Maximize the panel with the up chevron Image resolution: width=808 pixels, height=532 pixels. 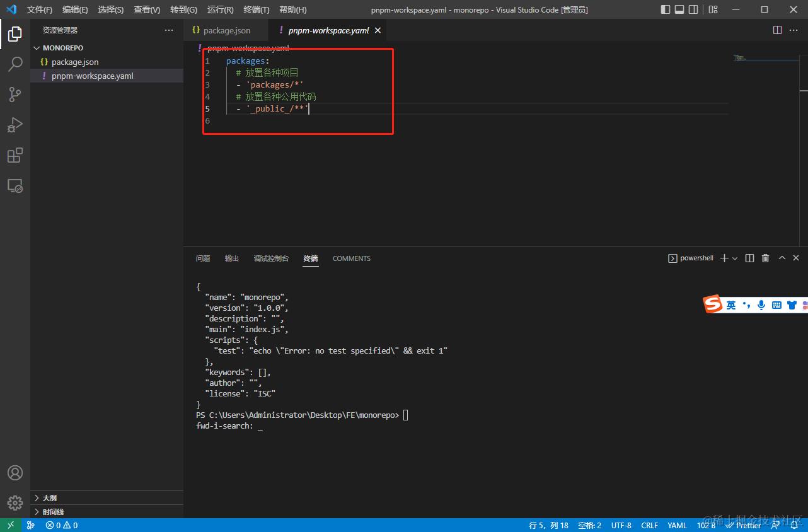tap(782, 258)
